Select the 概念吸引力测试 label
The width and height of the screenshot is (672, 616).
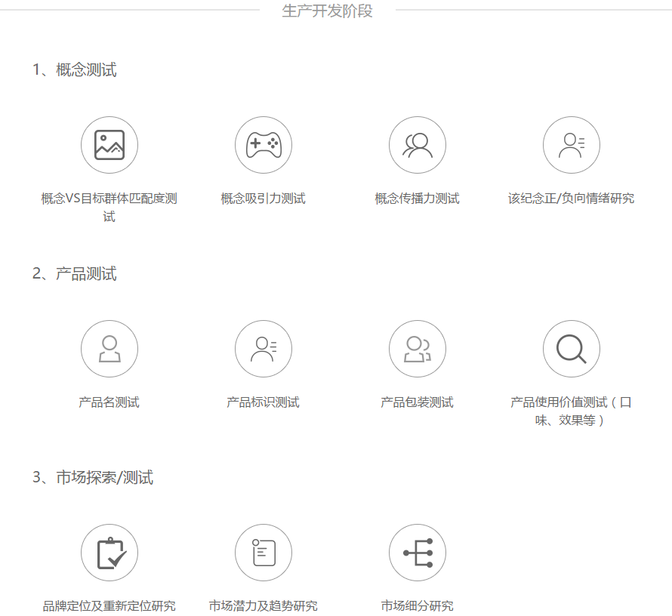[x=264, y=199]
